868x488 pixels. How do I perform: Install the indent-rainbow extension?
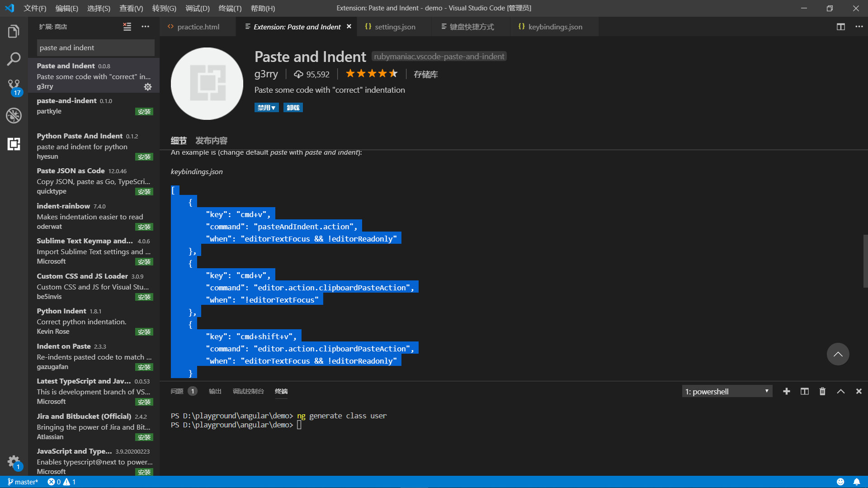[144, 227]
